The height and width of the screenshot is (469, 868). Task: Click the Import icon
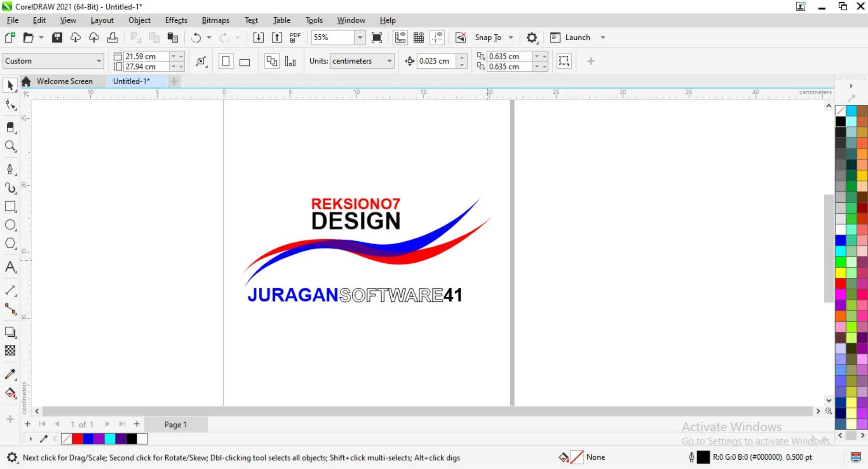258,37
